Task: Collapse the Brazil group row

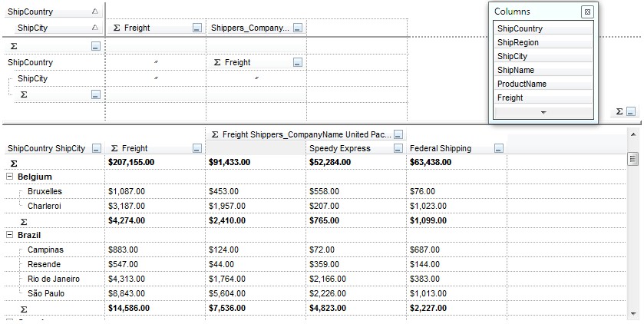Action: 9,235
